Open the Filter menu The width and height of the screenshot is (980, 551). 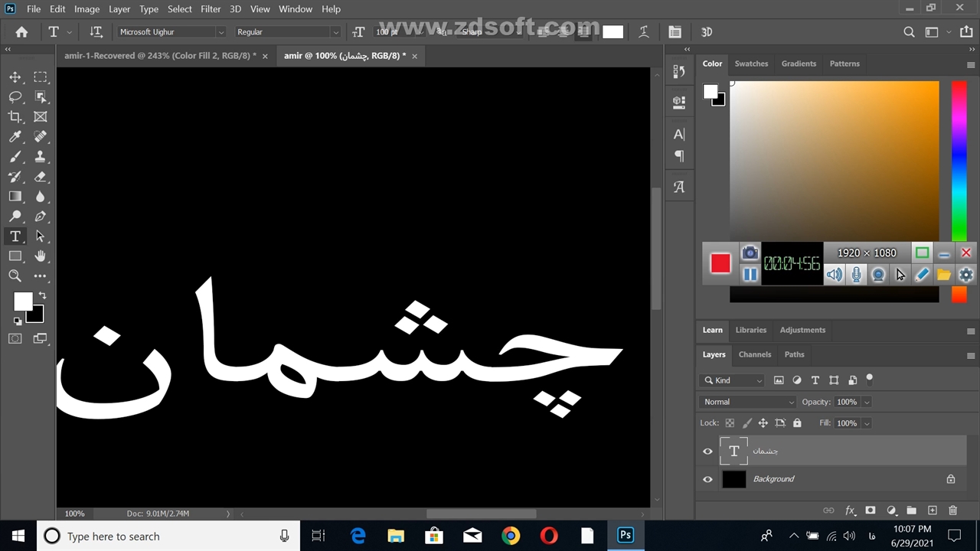tap(211, 9)
